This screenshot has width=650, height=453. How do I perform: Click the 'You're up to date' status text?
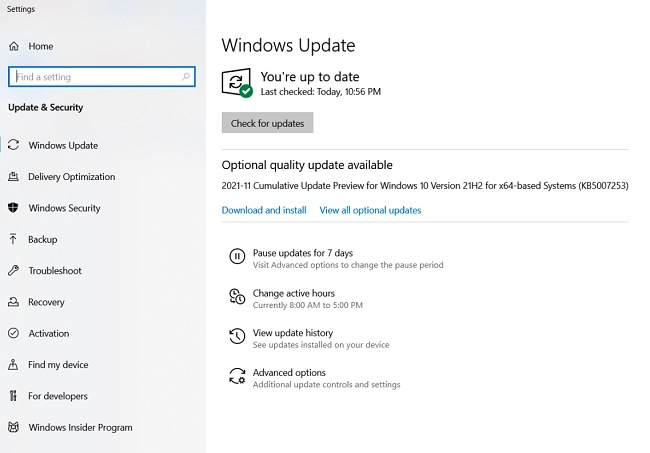coord(310,77)
